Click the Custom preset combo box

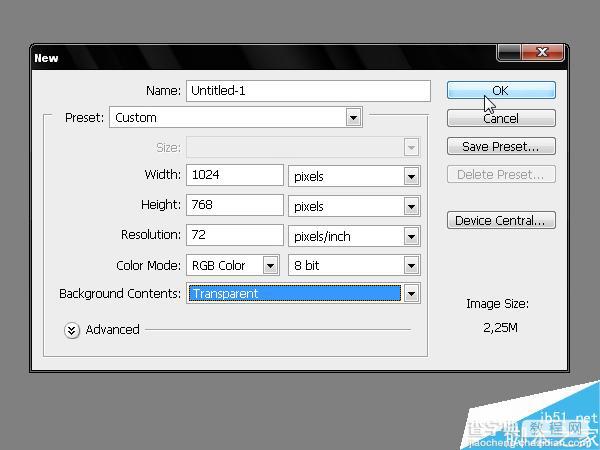[x=236, y=117]
